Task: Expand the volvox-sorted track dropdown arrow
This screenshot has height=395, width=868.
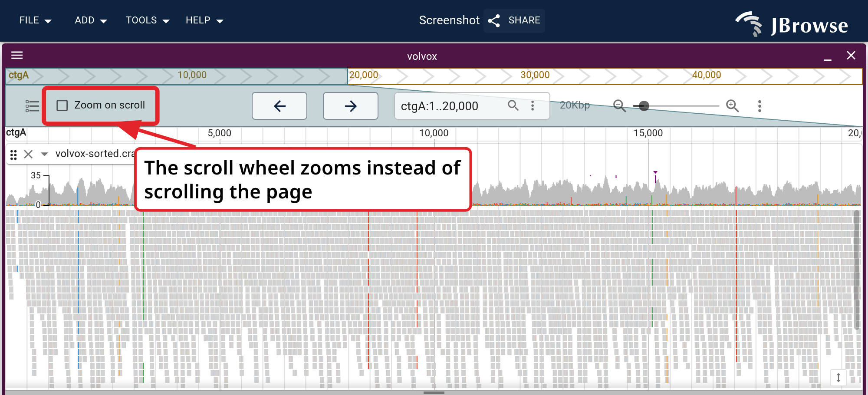Action: pos(44,154)
